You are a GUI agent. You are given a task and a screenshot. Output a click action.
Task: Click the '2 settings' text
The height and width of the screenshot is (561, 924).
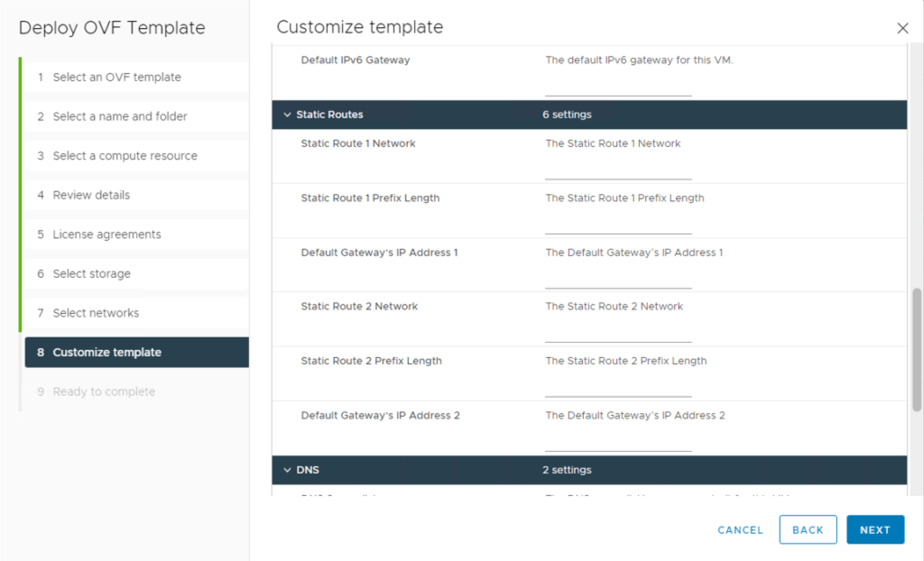(567, 470)
